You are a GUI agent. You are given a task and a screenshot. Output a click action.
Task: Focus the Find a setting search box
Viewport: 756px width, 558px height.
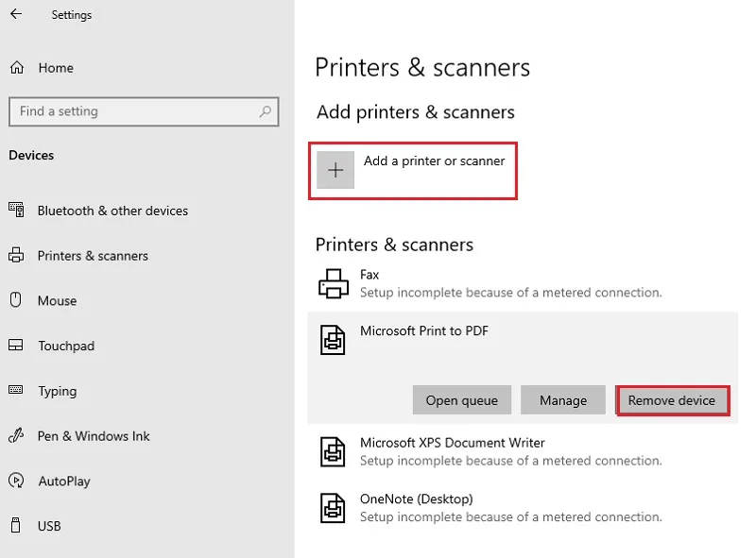(x=144, y=111)
